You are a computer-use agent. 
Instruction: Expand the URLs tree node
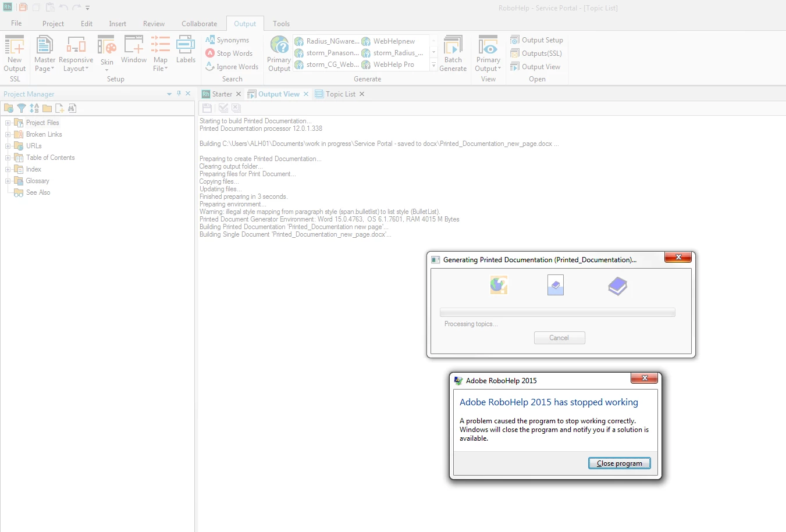8,146
